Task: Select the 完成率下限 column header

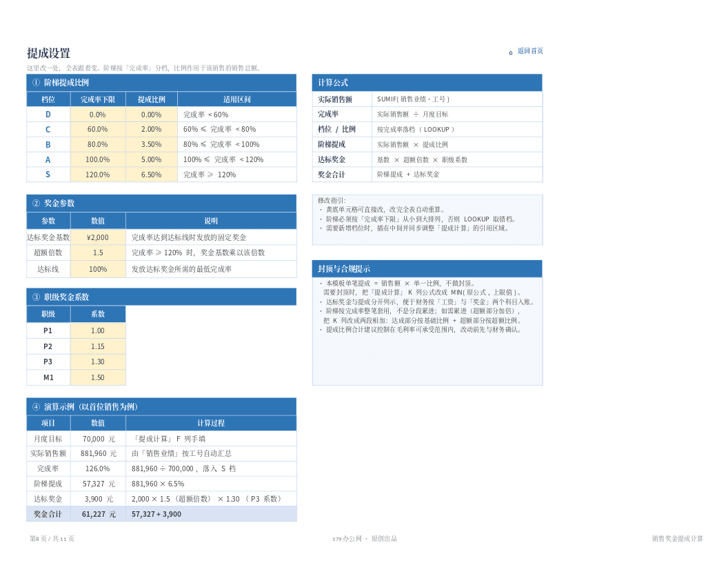Action: tap(98, 99)
